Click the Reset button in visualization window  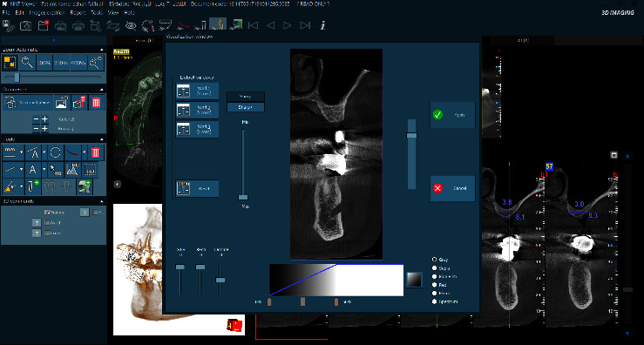(x=197, y=188)
